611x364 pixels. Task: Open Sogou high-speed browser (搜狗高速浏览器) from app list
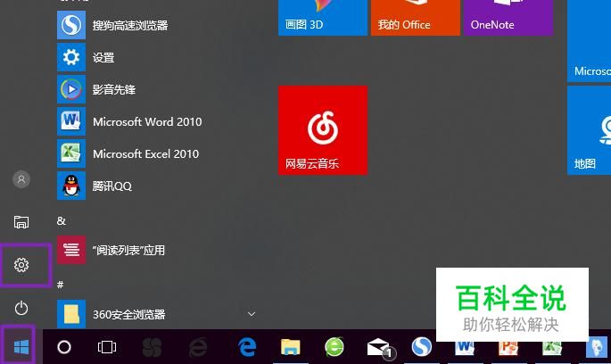(156, 25)
